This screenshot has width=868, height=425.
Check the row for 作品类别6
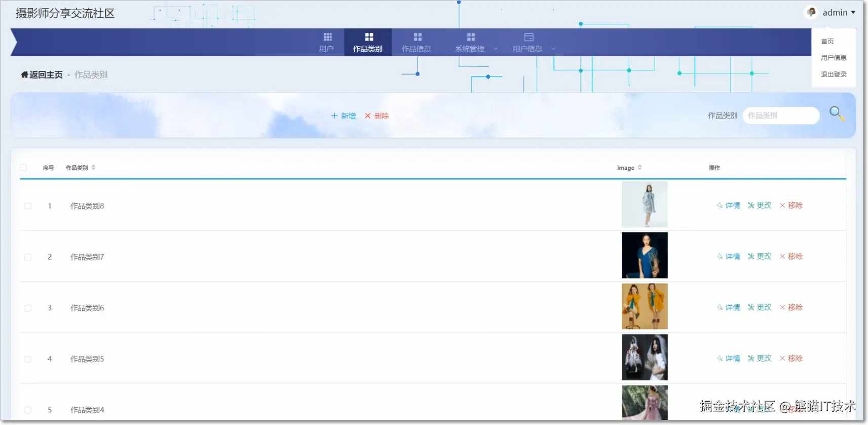[x=28, y=308]
